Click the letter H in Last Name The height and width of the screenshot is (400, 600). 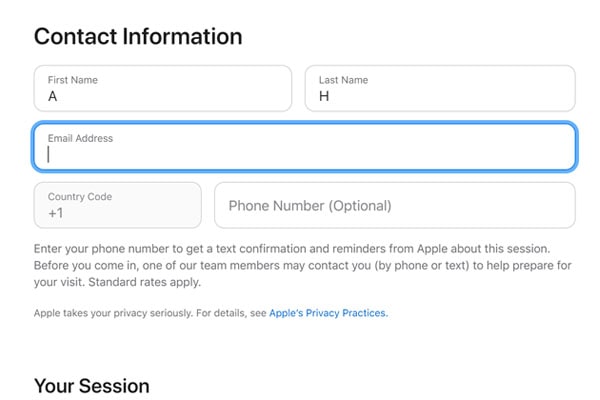324,96
